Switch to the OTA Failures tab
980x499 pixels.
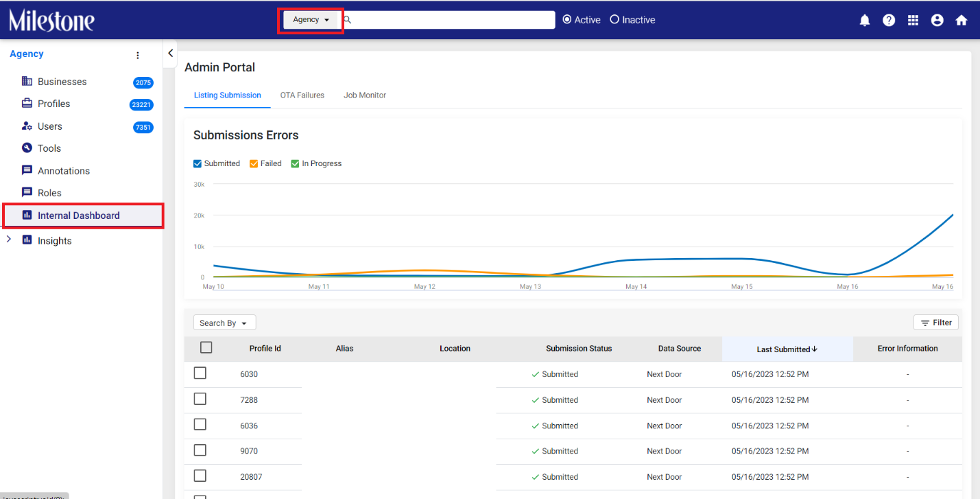[302, 95]
